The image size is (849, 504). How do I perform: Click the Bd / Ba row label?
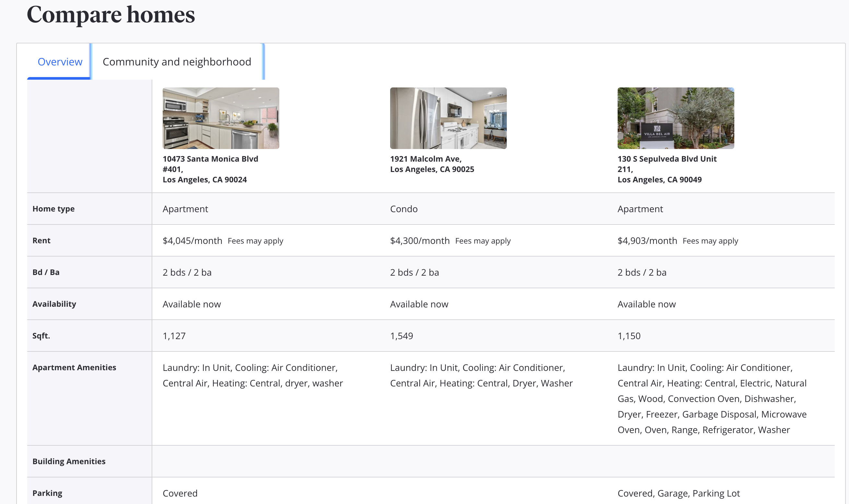(46, 272)
